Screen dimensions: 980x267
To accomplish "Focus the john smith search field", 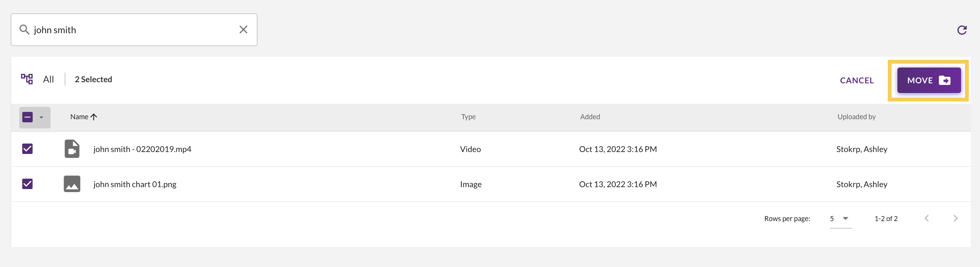I will click(x=134, y=30).
